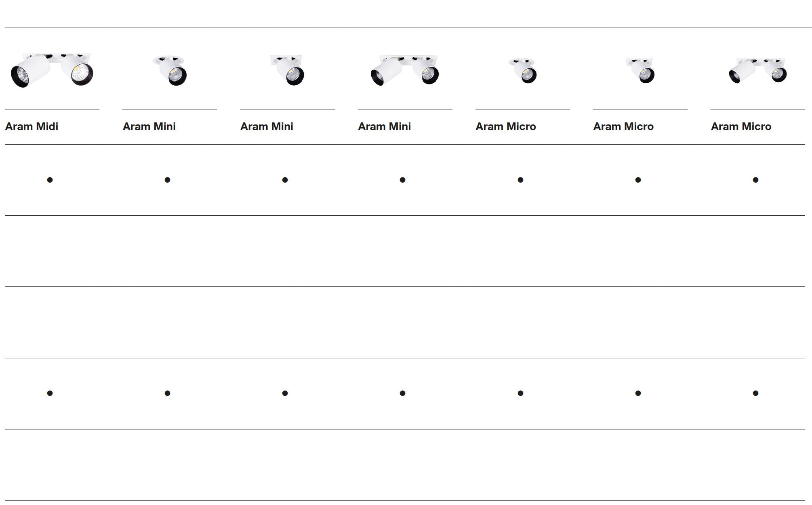
Task: Select Aram Mini name under the square spotlight
Action: tap(267, 126)
